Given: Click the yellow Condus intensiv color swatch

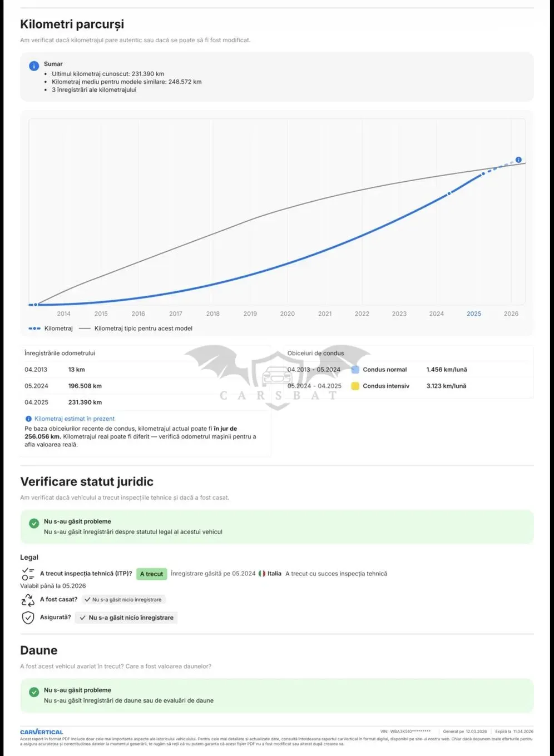Looking at the screenshot, I should click(355, 386).
